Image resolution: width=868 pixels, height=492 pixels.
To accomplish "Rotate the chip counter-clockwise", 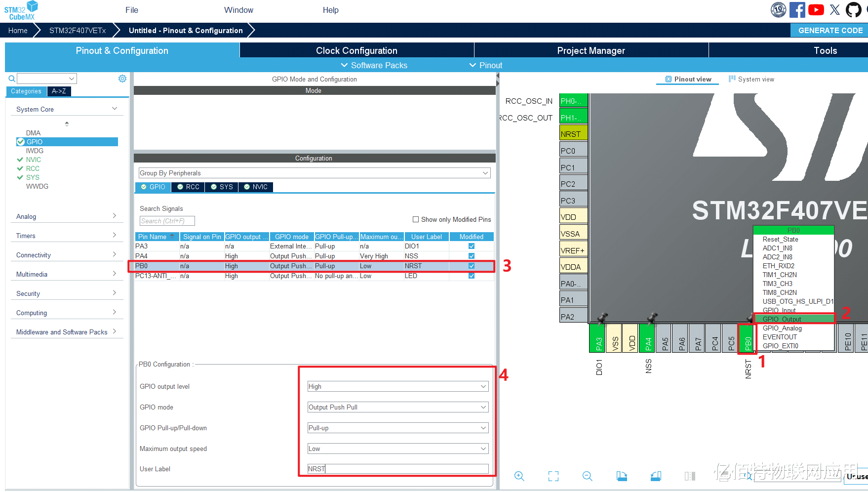I will 656,476.
